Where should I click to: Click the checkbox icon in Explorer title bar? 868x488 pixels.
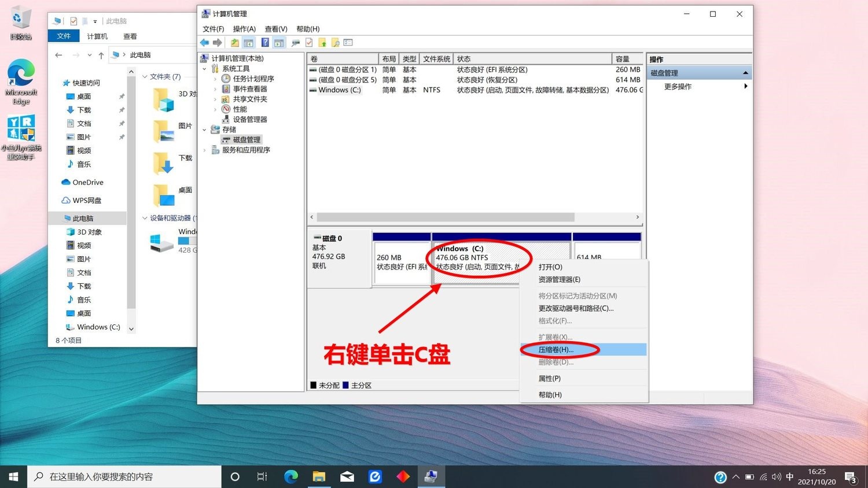point(73,21)
